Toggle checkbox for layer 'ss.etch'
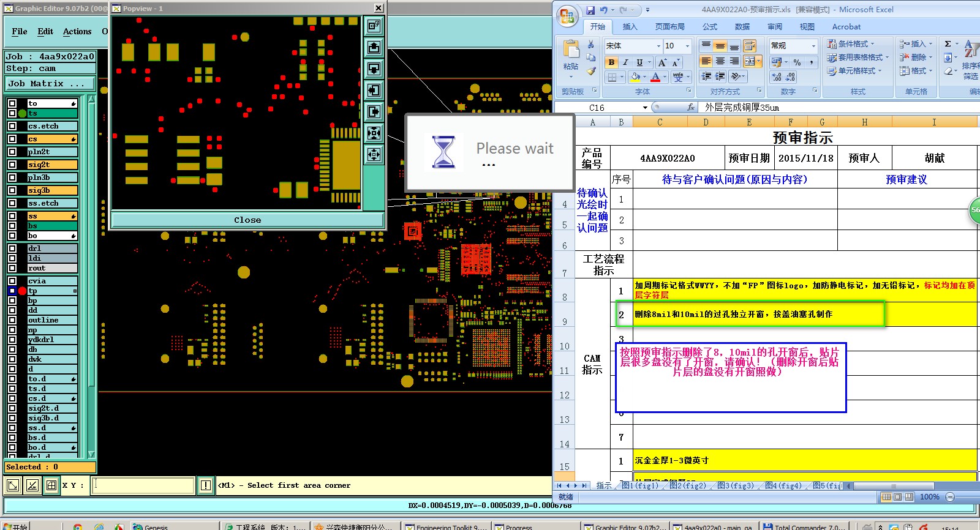 tap(12, 203)
